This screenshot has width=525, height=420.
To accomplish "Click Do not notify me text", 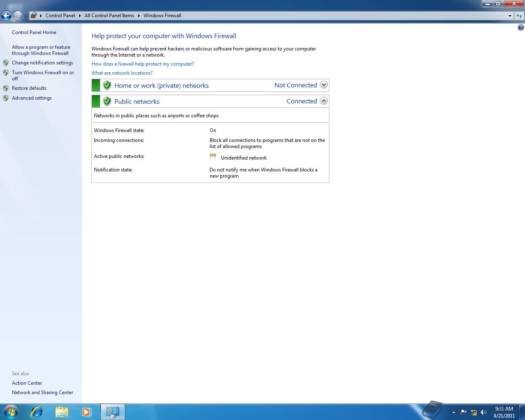I will 263,173.
